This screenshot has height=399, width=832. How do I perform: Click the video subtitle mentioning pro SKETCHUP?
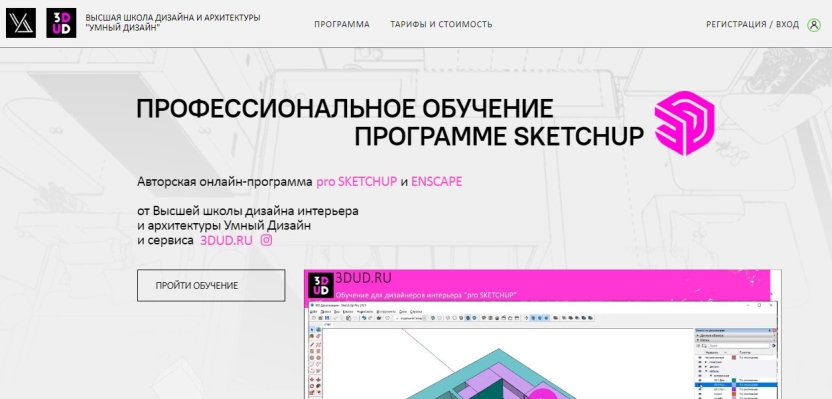(427, 295)
